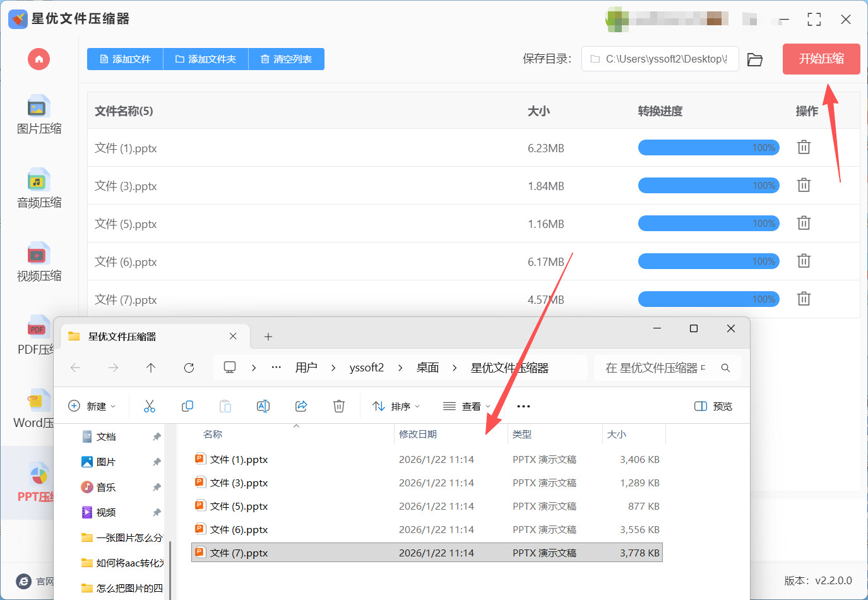Image resolution: width=868 pixels, height=600 pixels.
Task: Open the 查看 view options dropdown
Action: [x=467, y=406]
